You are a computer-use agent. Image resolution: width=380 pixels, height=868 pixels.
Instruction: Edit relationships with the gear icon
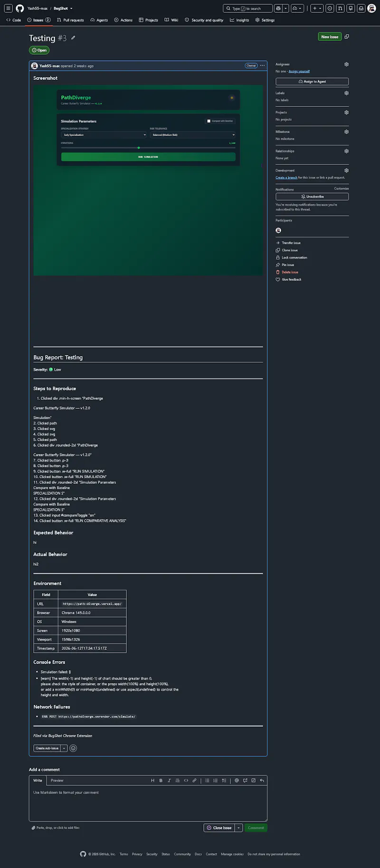point(346,151)
